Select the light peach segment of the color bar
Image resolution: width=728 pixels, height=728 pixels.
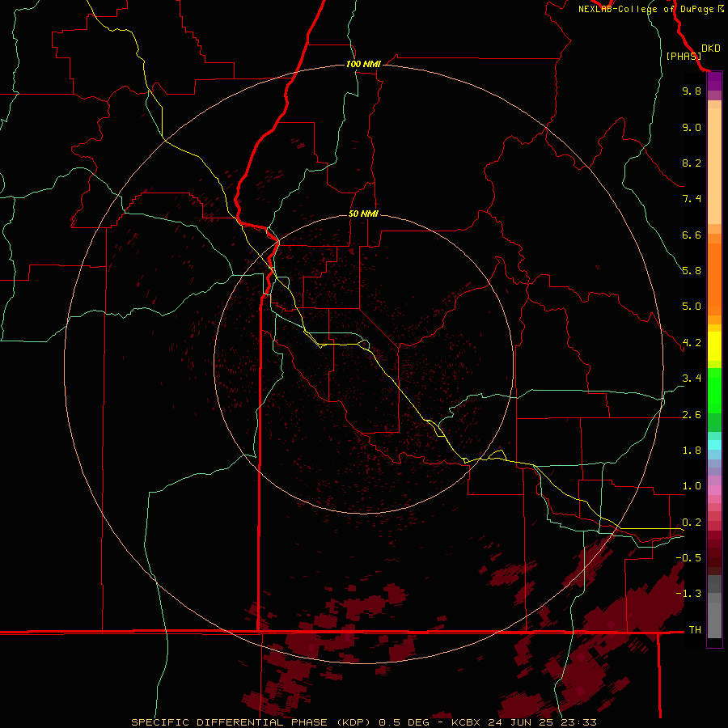tap(714, 166)
